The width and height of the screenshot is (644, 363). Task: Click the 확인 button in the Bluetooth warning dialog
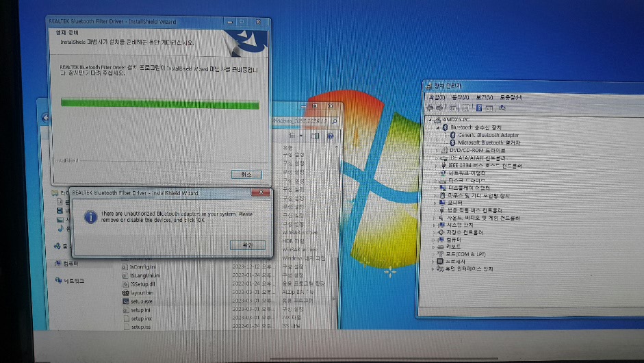coord(247,245)
